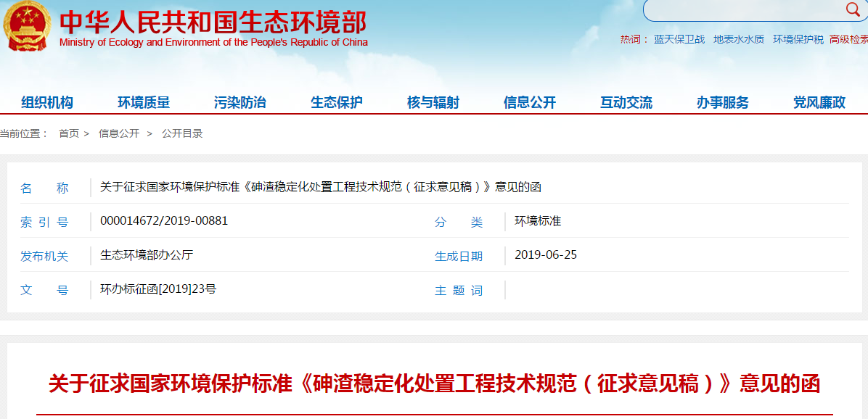Click the 文号 field label

(44, 290)
